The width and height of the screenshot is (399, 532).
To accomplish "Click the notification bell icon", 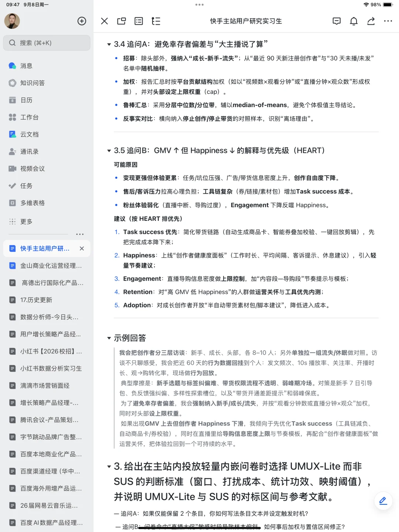I will [354, 21].
